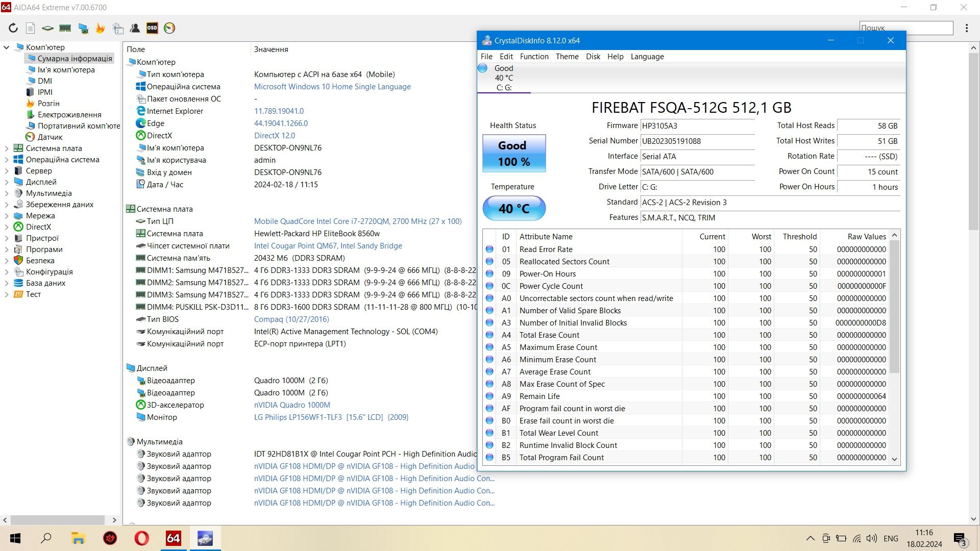Click the Remain Life attribute status circle
Image resolution: width=980 pixels, height=551 pixels.
point(489,396)
